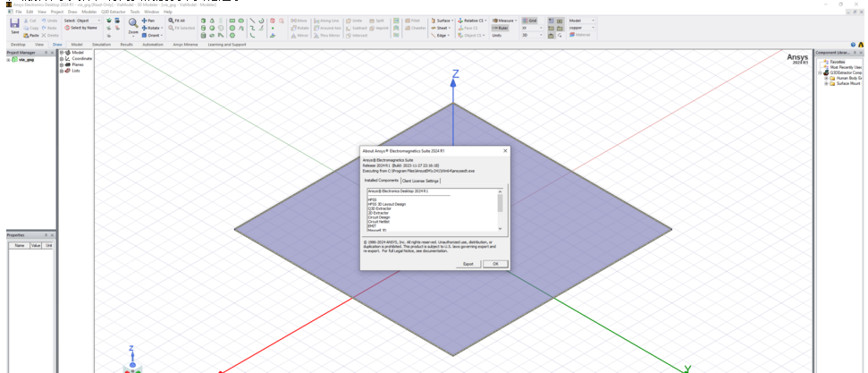The height and width of the screenshot is (373, 868).
Task: Switch to the Simulation ribbon tab
Action: [101, 45]
